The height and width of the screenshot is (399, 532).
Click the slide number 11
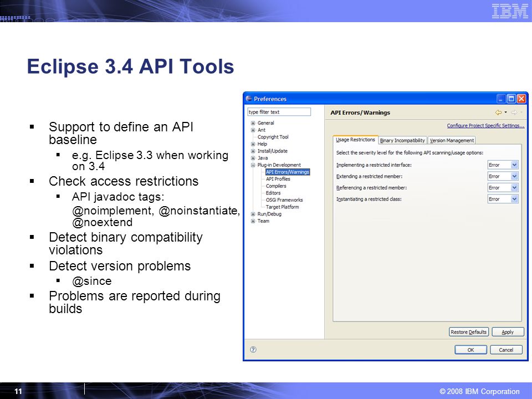coord(18,391)
